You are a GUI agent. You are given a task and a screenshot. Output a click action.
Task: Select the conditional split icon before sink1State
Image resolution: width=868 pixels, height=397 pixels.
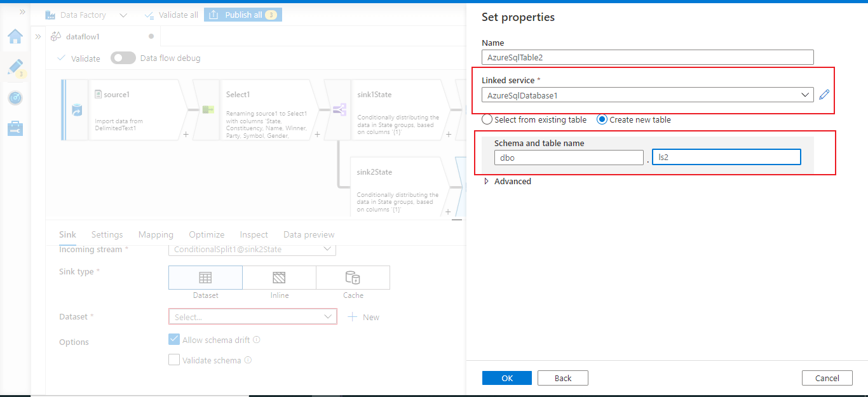click(x=339, y=110)
